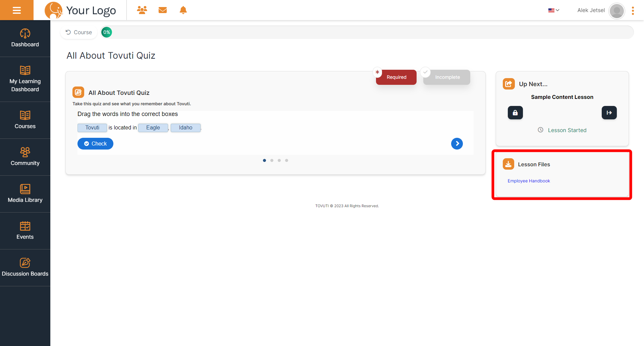
Task: Click the 0% progress indicator
Action: tap(107, 32)
